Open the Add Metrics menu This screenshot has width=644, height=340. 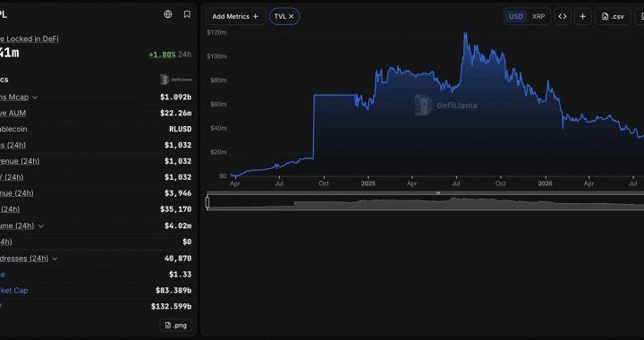pyautogui.click(x=235, y=16)
